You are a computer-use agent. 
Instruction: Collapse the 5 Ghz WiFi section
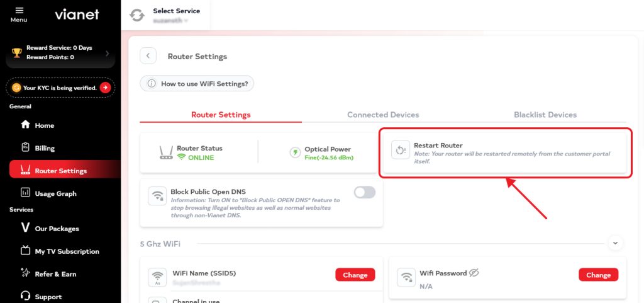pyautogui.click(x=615, y=243)
